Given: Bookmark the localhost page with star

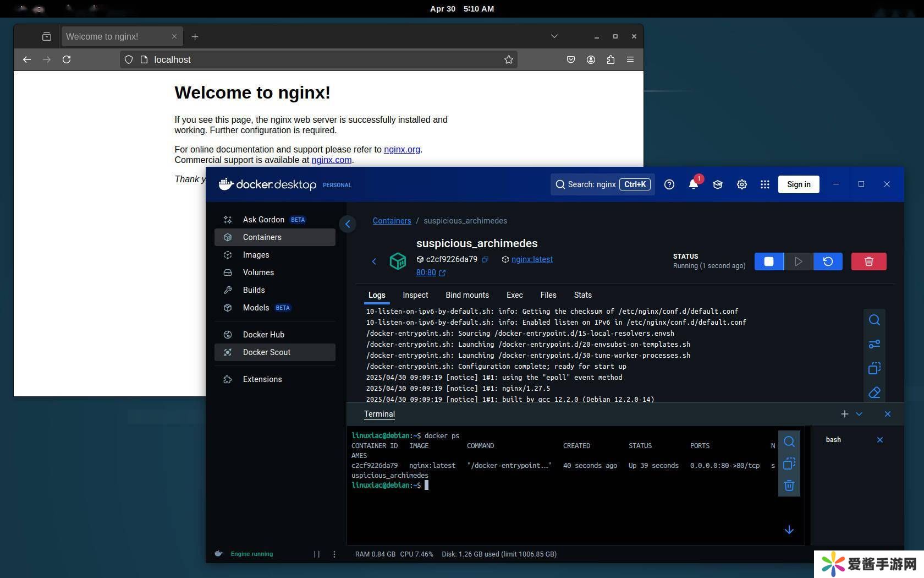Looking at the screenshot, I should 508,59.
